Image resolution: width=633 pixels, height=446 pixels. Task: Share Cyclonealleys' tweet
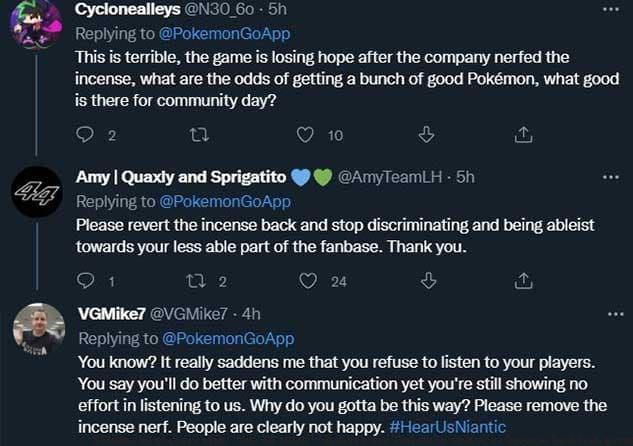[521, 135]
